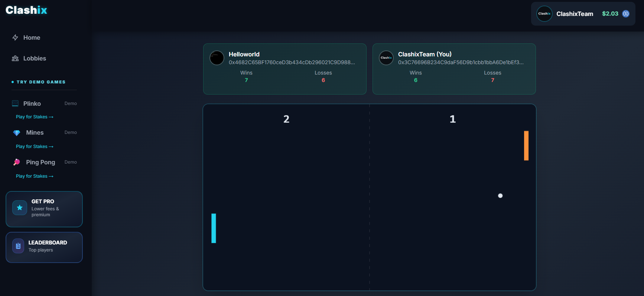Click the Leaderboard clipboard icon
Screen dimensions: 644x296
coord(18,246)
